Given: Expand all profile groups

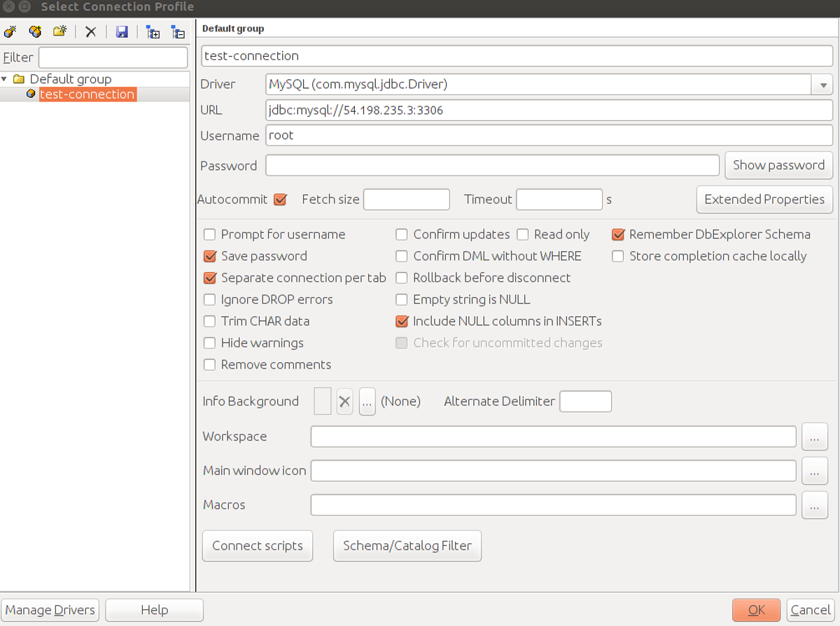Looking at the screenshot, I should pos(153,31).
